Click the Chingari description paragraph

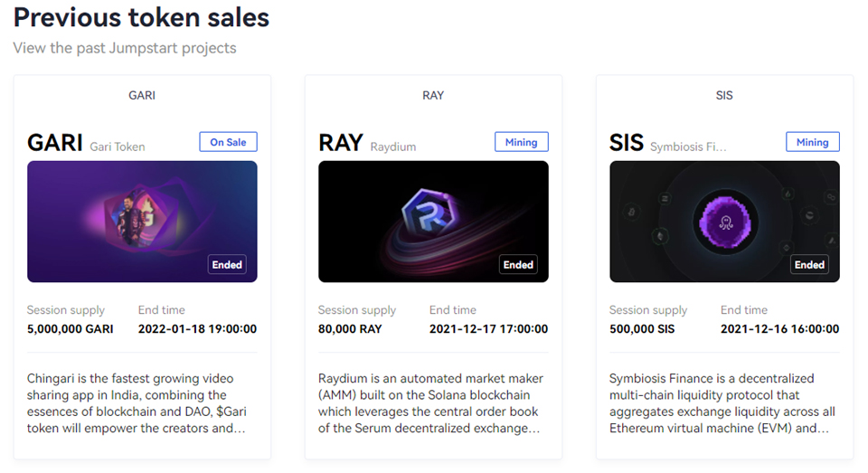coord(137,403)
